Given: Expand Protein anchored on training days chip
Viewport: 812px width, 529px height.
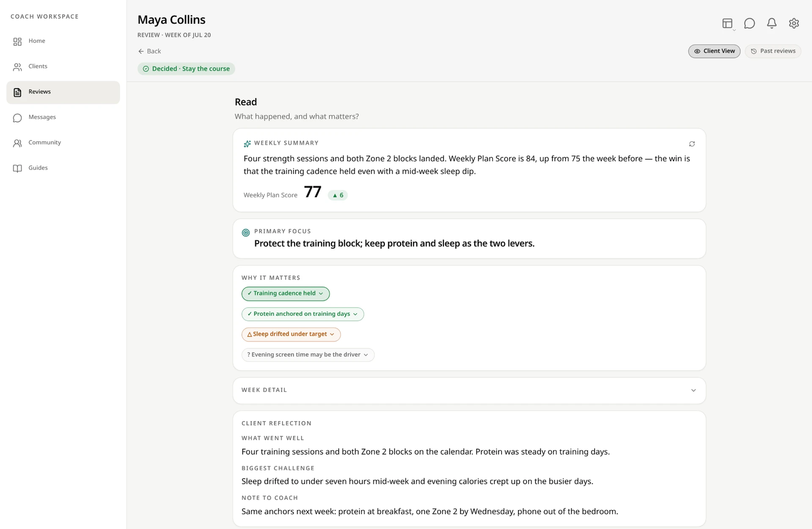Looking at the screenshot, I should click(303, 314).
